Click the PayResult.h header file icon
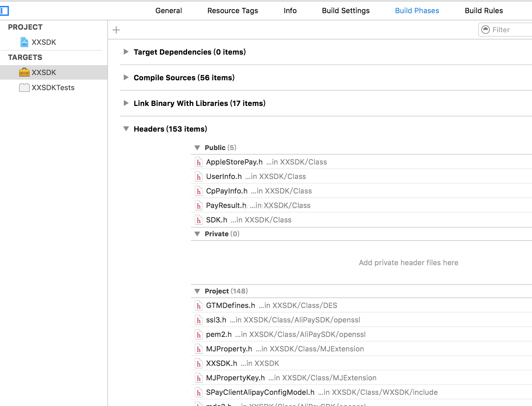The height and width of the screenshot is (406, 532). click(x=199, y=206)
